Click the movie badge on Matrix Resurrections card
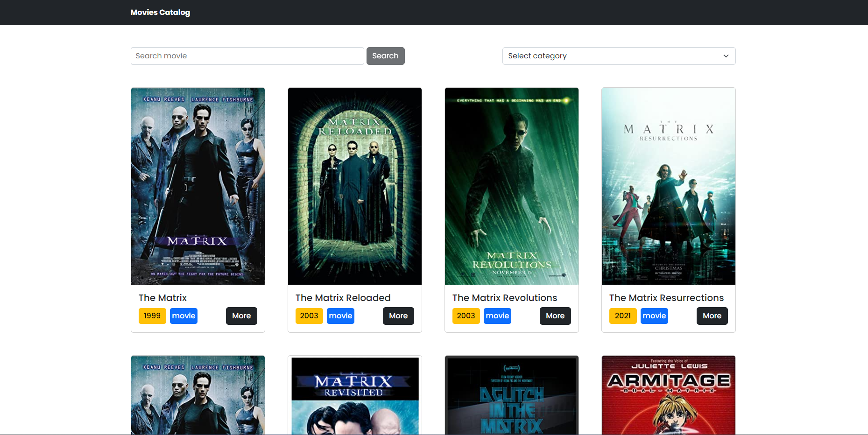The height and width of the screenshot is (435, 868). coord(654,316)
